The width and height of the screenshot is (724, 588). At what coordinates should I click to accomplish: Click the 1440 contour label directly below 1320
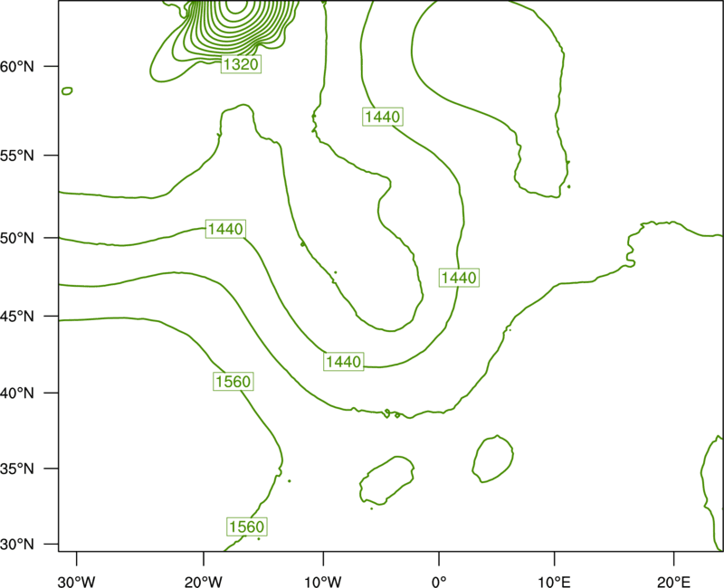coord(225,229)
